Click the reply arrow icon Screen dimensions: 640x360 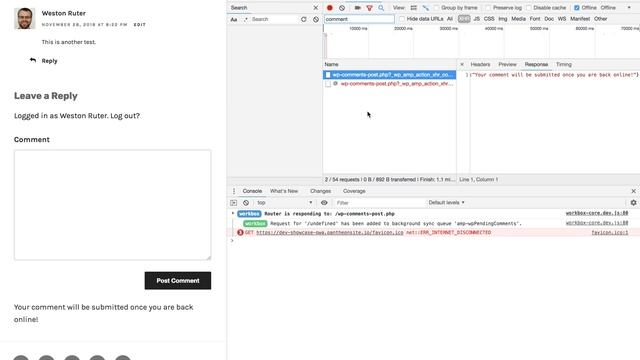pyautogui.click(x=33, y=60)
